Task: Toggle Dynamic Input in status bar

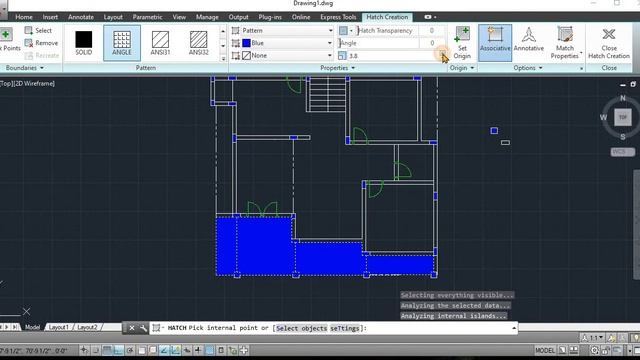Action: coord(187,350)
